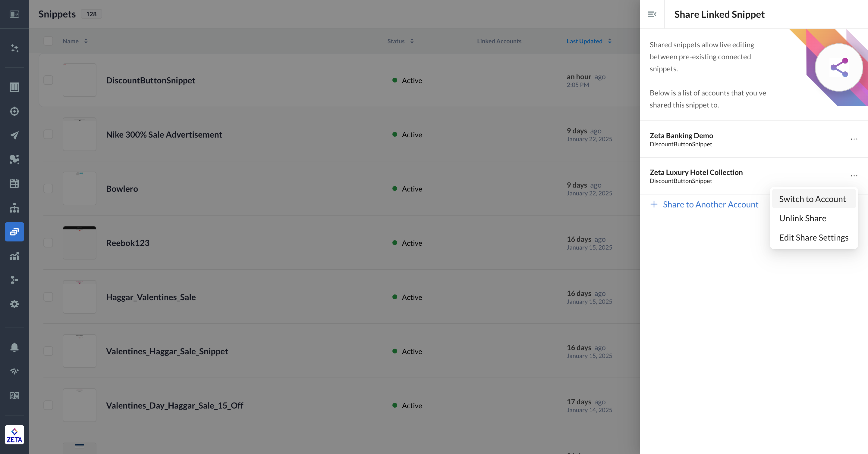868x454 pixels.
Task: Open the audience segments blob icon
Action: [x=14, y=159]
